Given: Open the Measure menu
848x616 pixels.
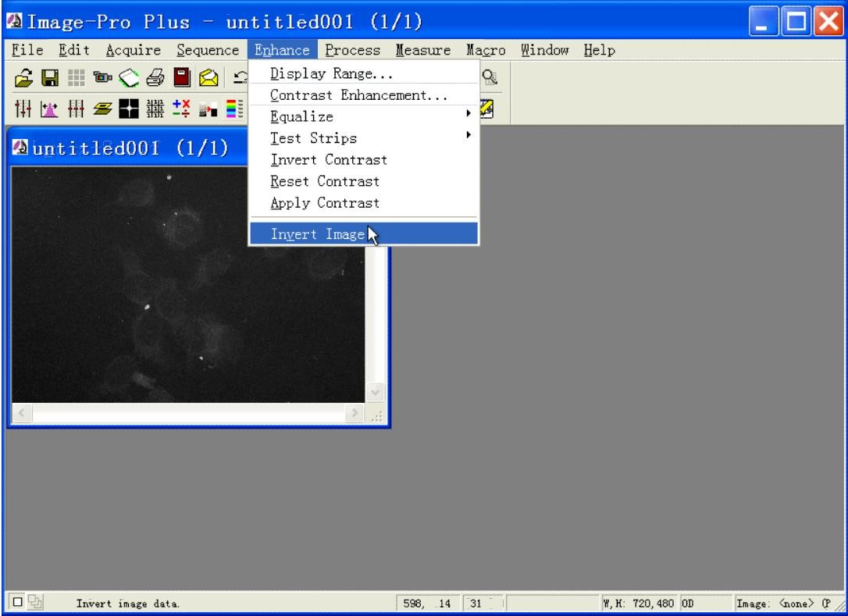Looking at the screenshot, I should (x=423, y=50).
